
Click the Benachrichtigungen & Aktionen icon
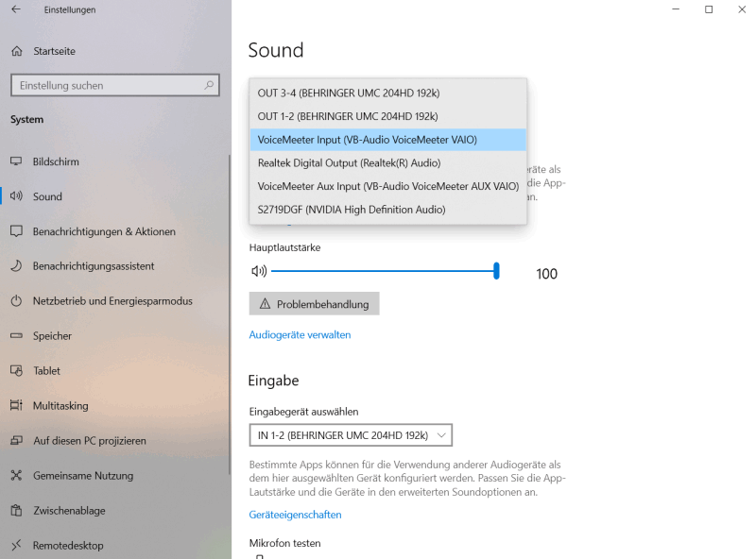16,231
